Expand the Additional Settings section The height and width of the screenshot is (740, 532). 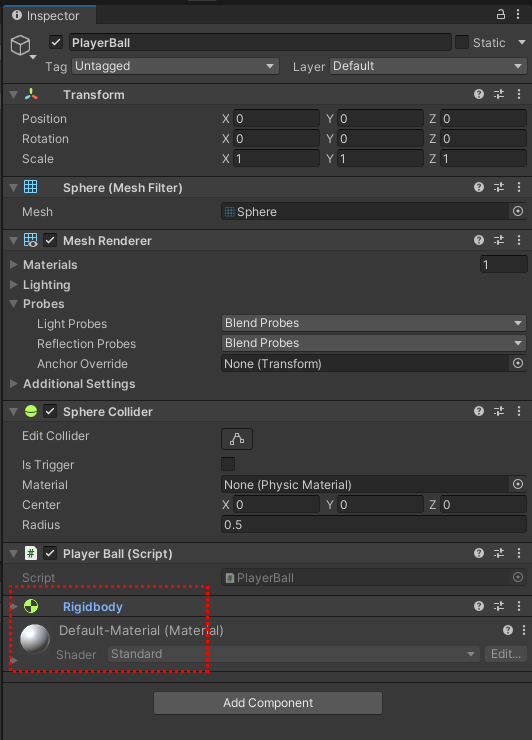pyautogui.click(x=14, y=384)
